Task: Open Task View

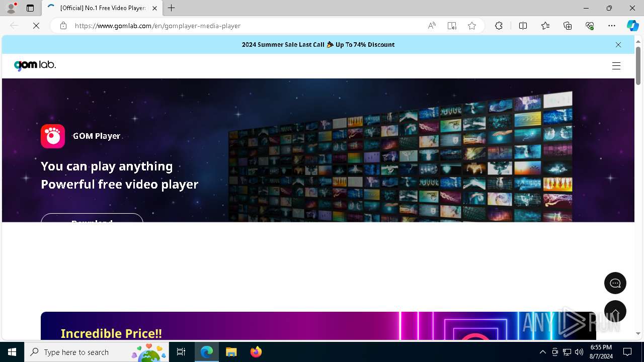Action: 181,352
